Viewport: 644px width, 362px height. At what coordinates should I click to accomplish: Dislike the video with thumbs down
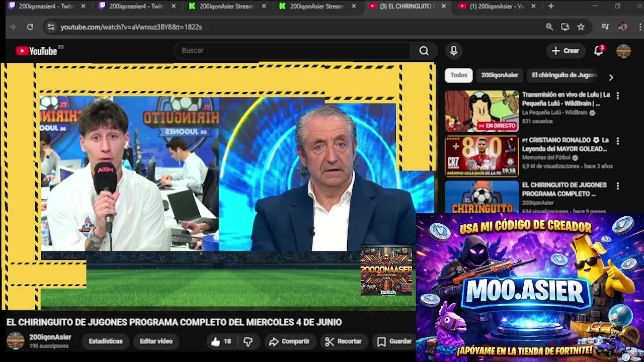pyautogui.click(x=248, y=341)
